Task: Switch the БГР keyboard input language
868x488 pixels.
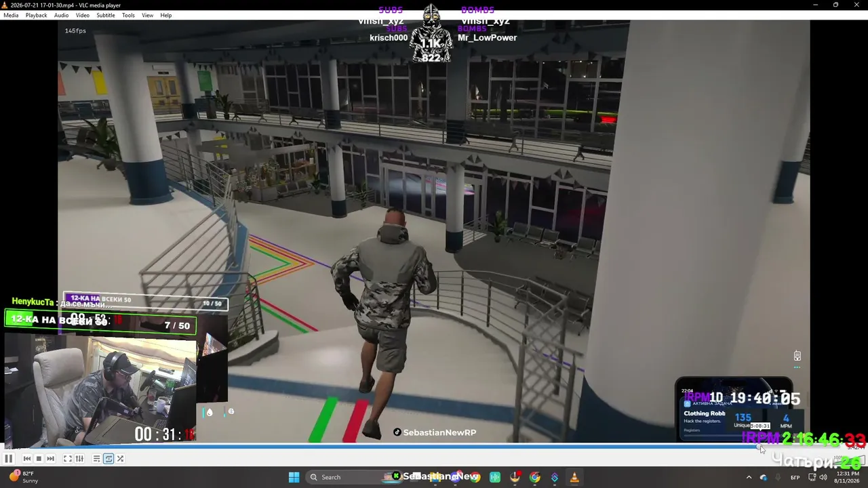Action: (x=795, y=477)
